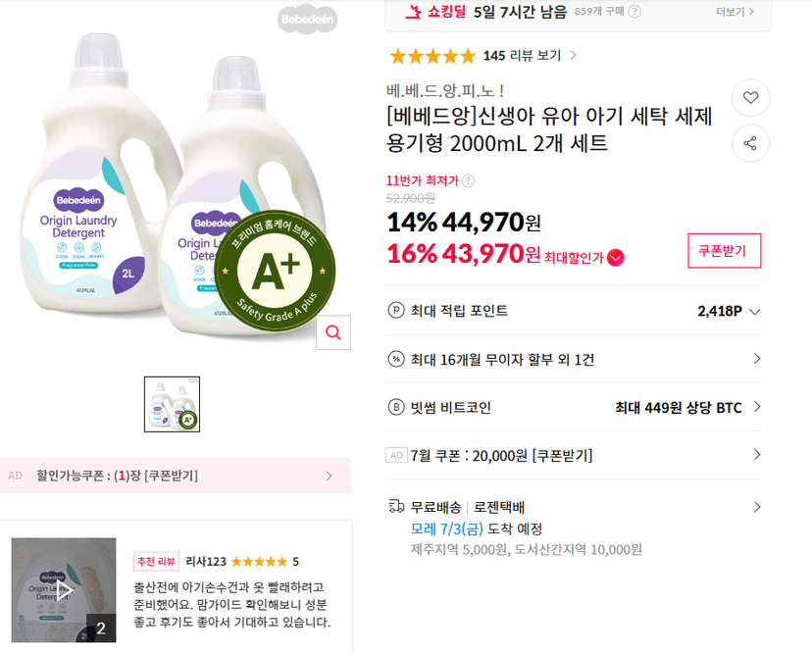Open 7월 쿠폰 20,000원 ad row

574,455
